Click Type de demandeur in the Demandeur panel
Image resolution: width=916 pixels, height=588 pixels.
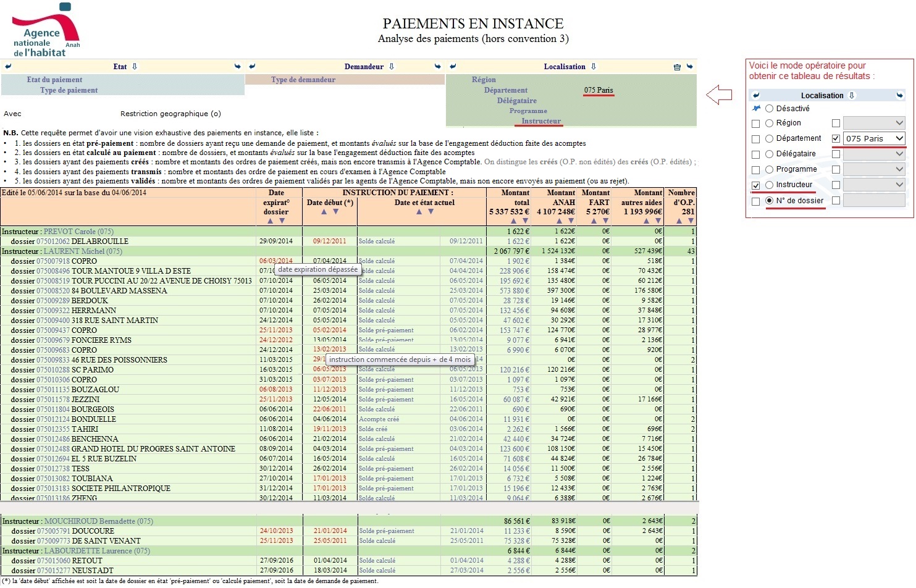(303, 80)
